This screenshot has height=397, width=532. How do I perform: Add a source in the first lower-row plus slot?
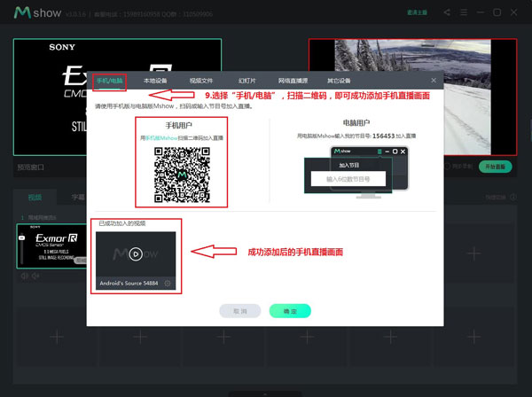[x=57, y=337]
